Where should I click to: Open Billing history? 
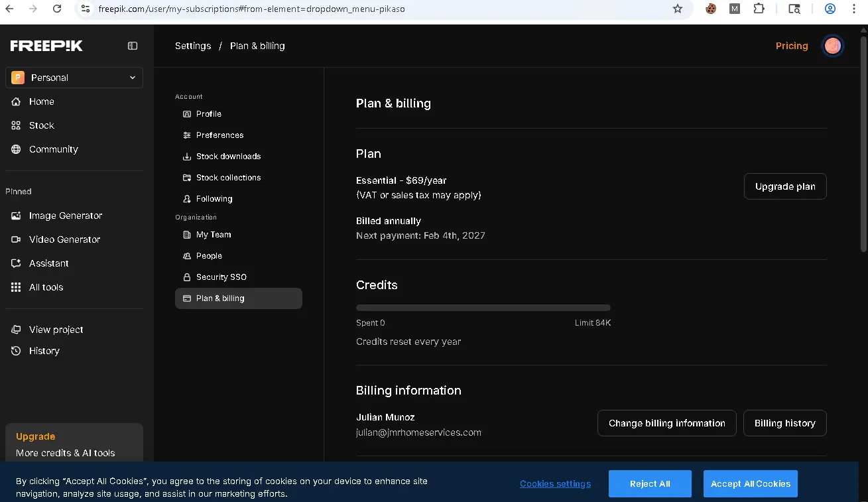click(x=785, y=423)
